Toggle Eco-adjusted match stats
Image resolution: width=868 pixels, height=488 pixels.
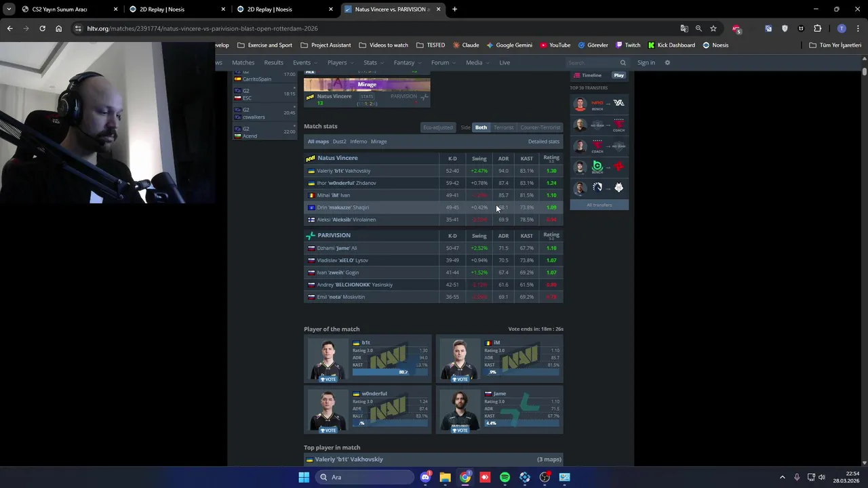click(437, 127)
